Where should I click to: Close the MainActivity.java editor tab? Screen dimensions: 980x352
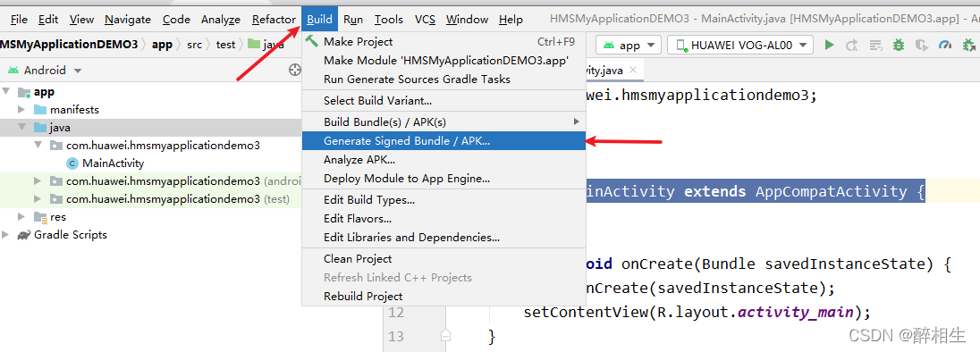[632, 71]
